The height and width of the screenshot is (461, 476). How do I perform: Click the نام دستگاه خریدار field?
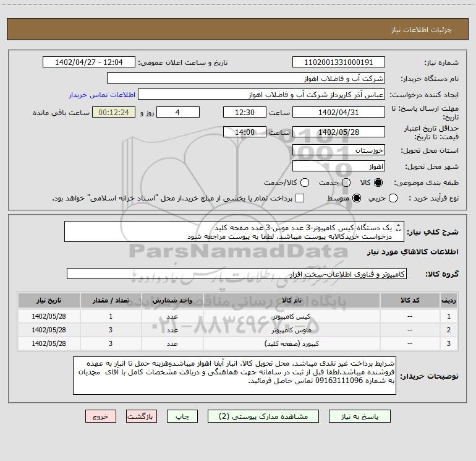(x=246, y=79)
